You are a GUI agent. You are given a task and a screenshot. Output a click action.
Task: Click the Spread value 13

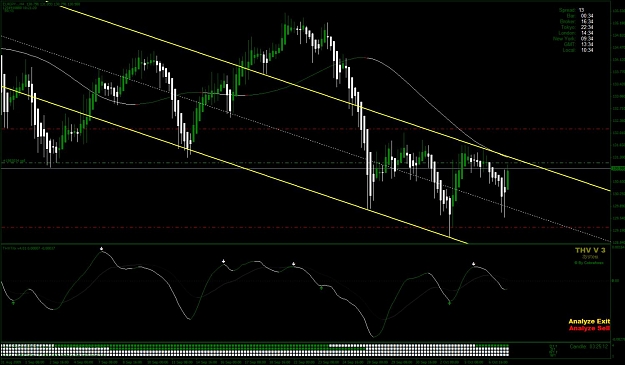pyautogui.click(x=582, y=10)
